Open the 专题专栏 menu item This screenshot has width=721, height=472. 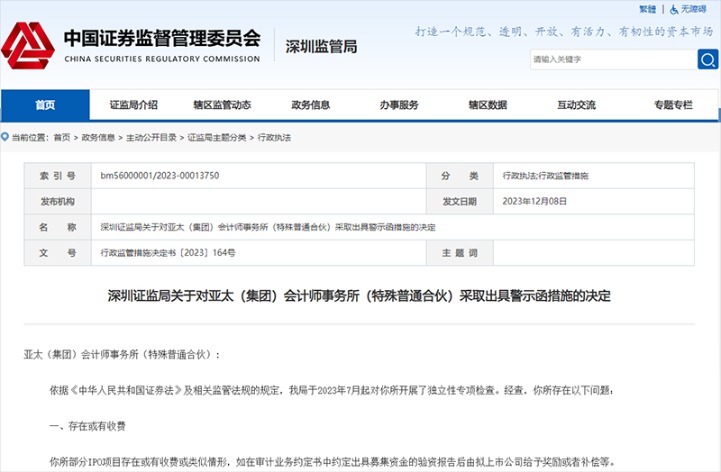(x=673, y=105)
